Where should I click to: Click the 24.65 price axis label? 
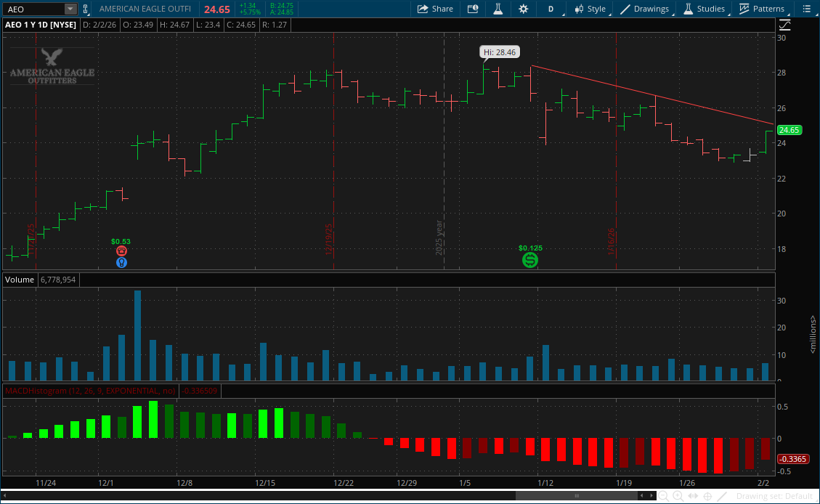(x=789, y=130)
